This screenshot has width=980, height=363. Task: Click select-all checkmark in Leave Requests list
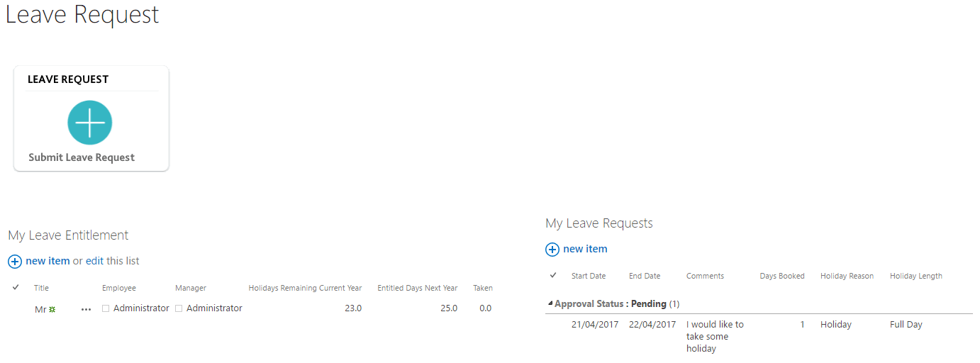(553, 276)
